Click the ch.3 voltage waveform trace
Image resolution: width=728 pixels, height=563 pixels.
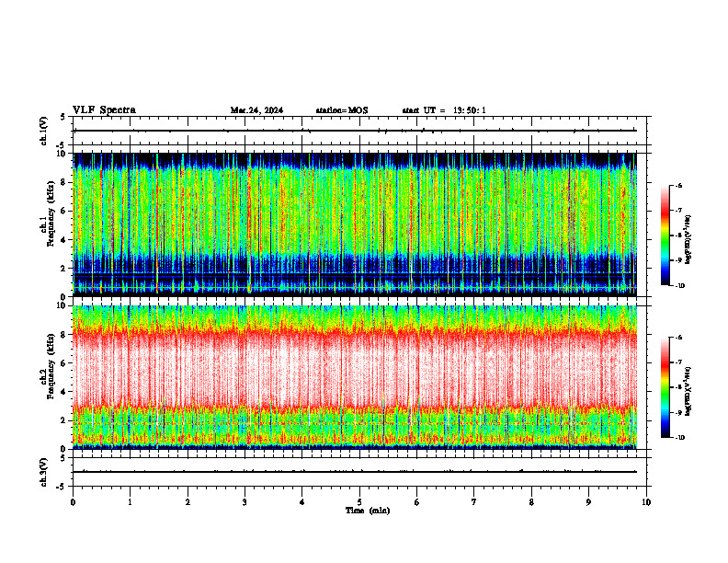point(355,472)
